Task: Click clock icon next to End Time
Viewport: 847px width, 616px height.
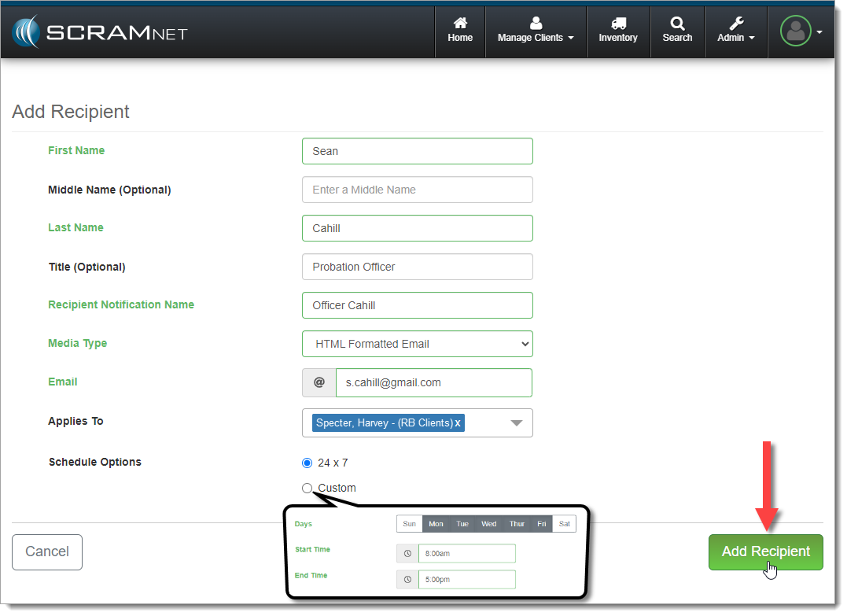Action: pos(407,580)
